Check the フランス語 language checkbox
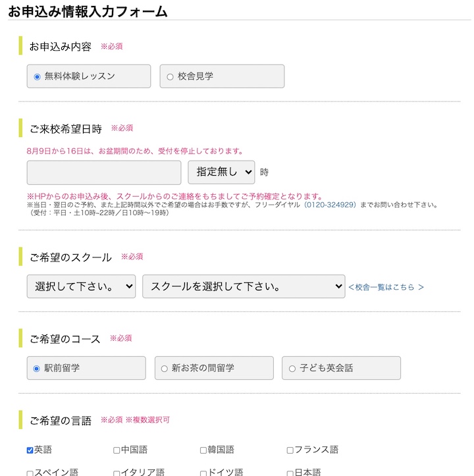The width and height of the screenshot is (474, 476). [x=290, y=450]
